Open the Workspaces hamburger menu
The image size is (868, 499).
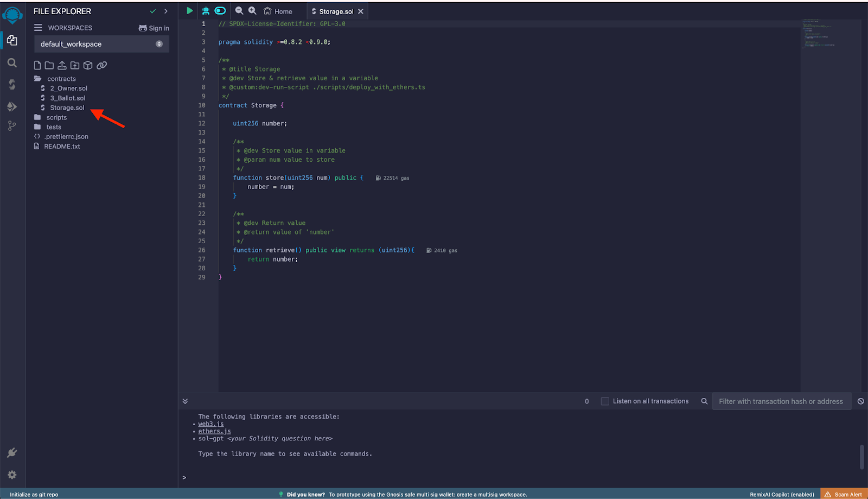tap(37, 28)
